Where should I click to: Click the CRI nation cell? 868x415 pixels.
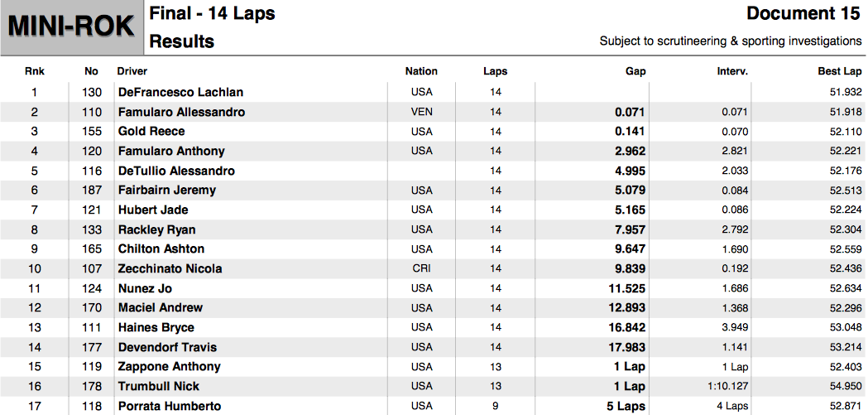coord(421,268)
